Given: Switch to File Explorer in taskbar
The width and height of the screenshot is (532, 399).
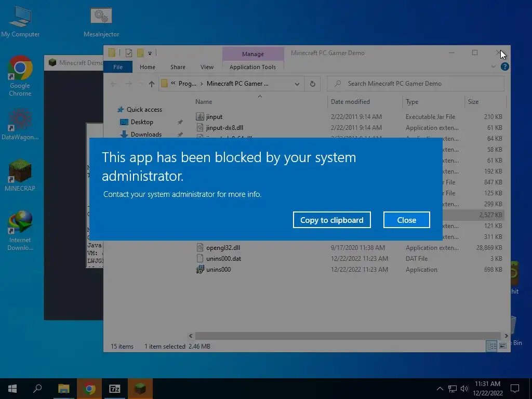Looking at the screenshot, I should click(x=63, y=389).
